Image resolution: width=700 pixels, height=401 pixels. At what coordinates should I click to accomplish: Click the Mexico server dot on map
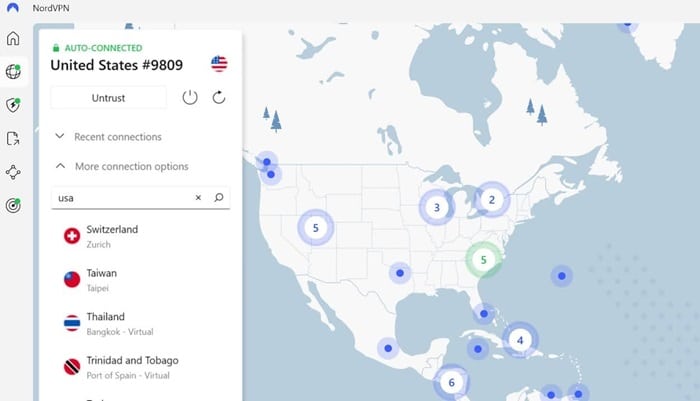tap(388, 348)
